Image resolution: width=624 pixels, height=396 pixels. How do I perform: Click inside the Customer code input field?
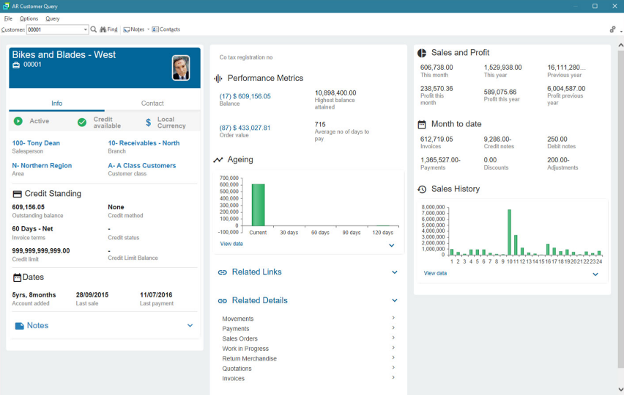point(54,30)
